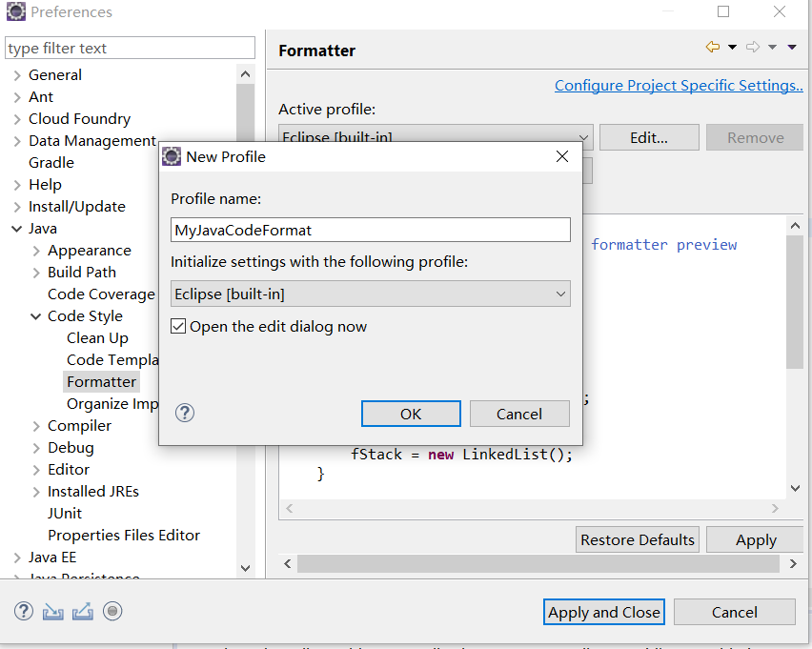Uncheck Open the edit dialog now
This screenshot has height=649, width=812.
tap(178, 326)
